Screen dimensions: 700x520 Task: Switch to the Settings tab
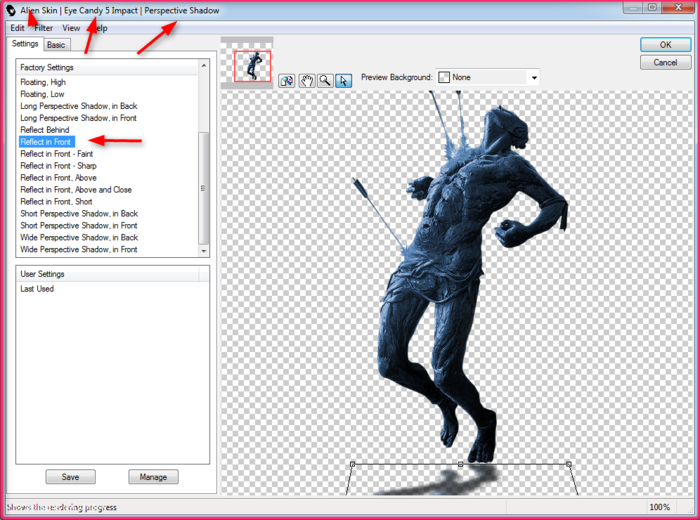point(25,44)
